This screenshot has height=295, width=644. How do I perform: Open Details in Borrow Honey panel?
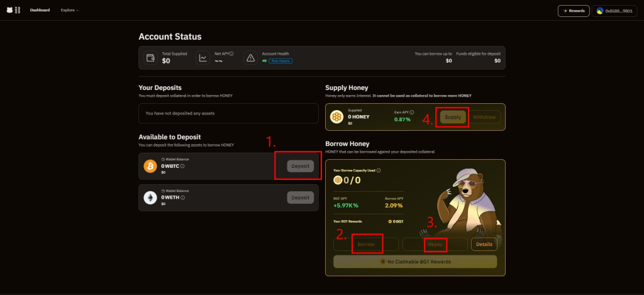click(x=484, y=244)
